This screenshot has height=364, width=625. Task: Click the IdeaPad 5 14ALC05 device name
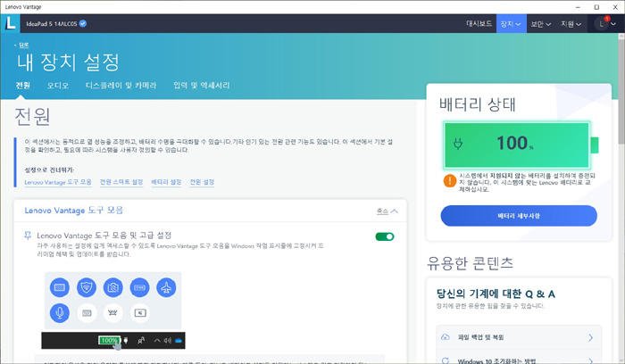click(52, 24)
